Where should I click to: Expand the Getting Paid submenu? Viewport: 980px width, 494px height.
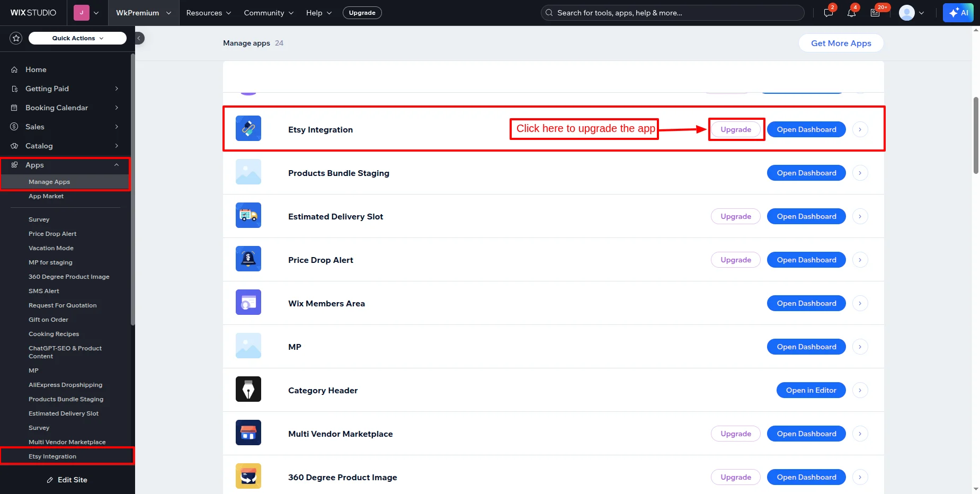coord(117,89)
